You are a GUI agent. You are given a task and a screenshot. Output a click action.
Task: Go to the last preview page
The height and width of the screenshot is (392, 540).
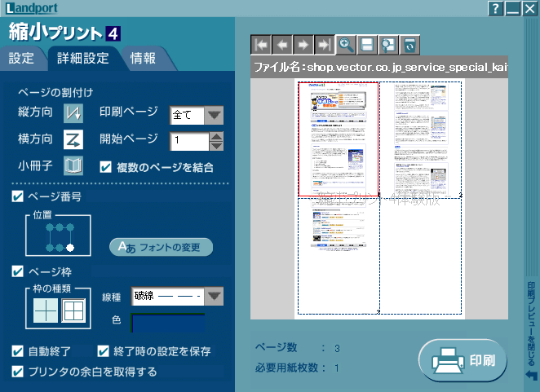325,46
